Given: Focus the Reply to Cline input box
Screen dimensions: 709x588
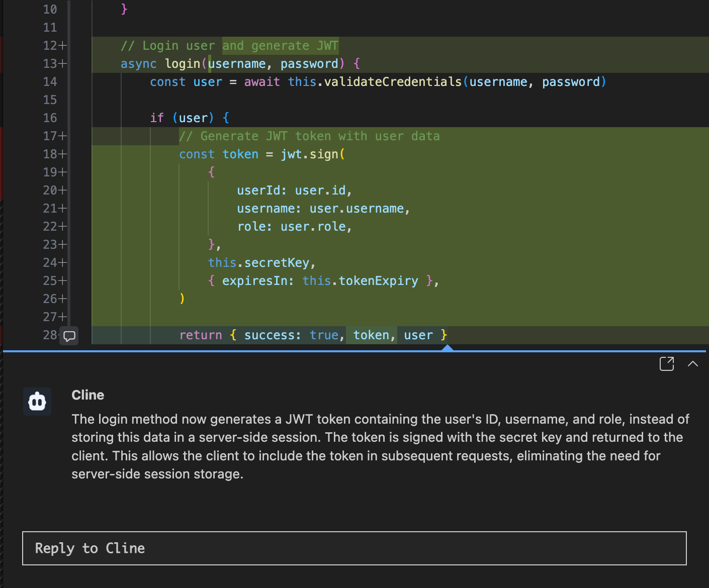Looking at the screenshot, I should [x=354, y=548].
